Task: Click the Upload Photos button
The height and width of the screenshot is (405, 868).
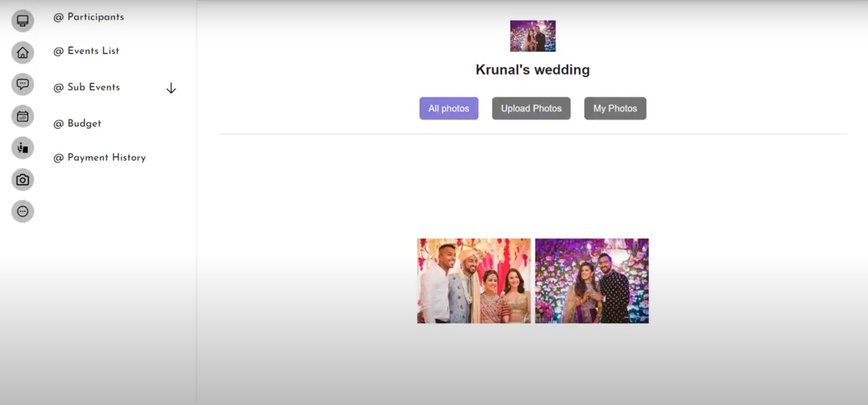Action: 531,108
